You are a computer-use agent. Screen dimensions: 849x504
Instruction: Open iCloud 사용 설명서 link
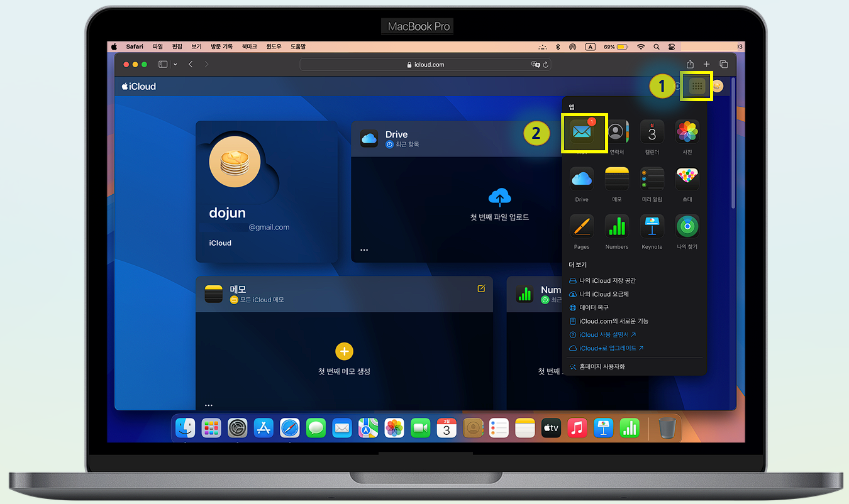pyautogui.click(x=602, y=334)
